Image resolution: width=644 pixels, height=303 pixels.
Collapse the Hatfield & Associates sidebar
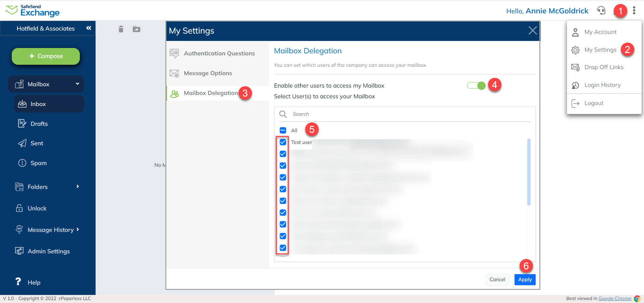click(x=89, y=28)
